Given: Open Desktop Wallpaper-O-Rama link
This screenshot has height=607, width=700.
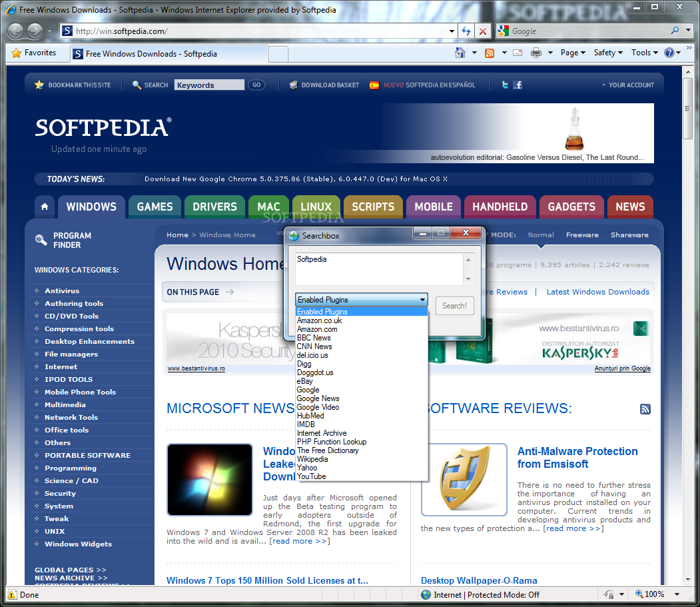Looking at the screenshot, I should 479,580.
